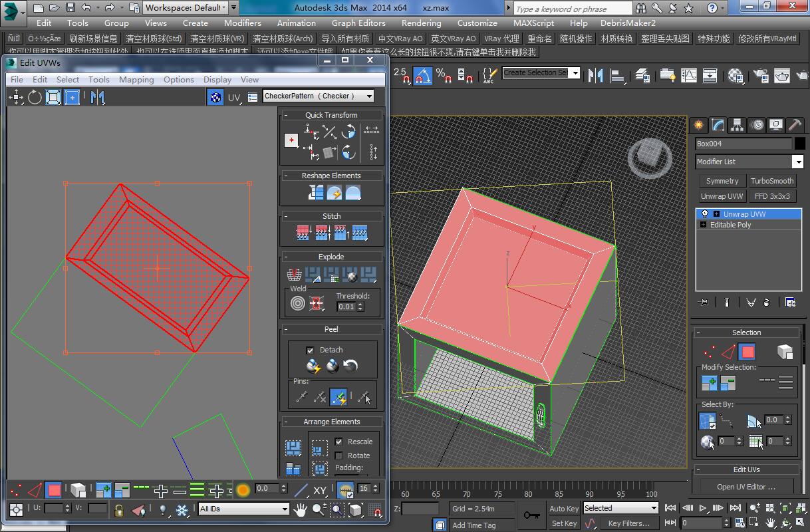Screen dimensions: 810x532
Task: Click the Open UV Editor button
Action: tap(746, 487)
